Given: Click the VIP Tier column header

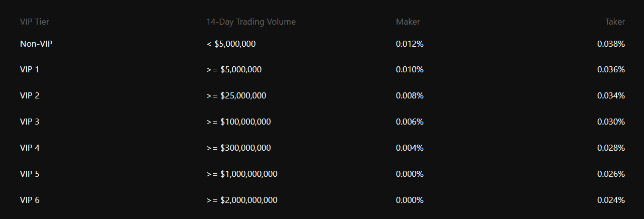Looking at the screenshot, I should pos(34,22).
